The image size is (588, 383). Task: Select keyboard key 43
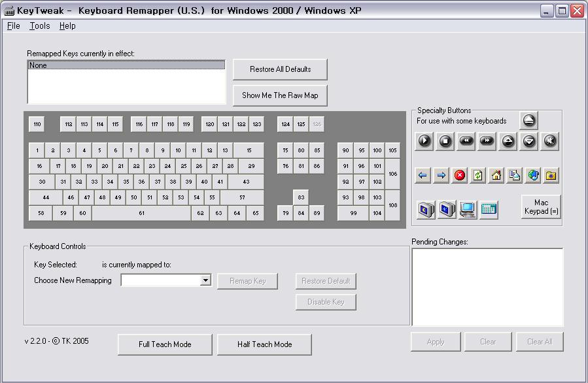[247, 182]
